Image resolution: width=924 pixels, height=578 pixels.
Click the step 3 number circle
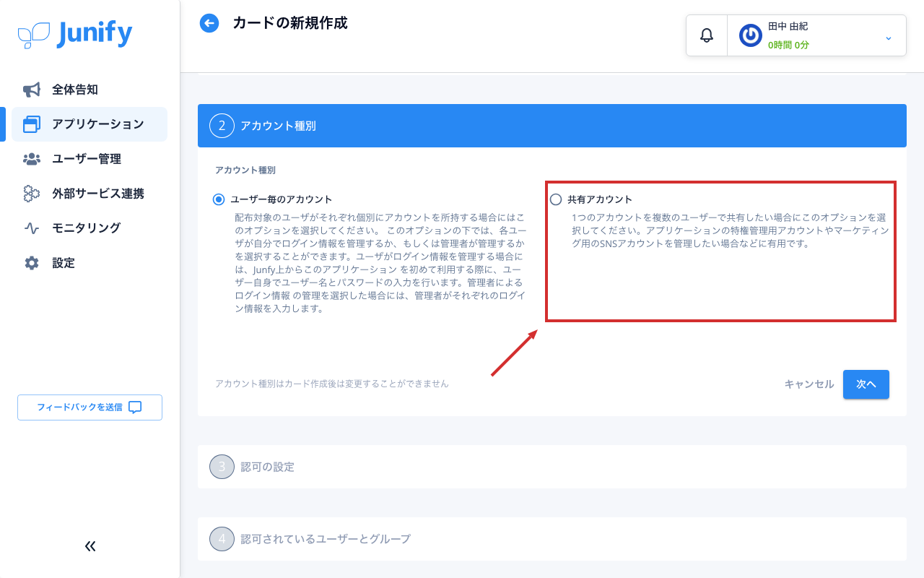[x=222, y=467]
